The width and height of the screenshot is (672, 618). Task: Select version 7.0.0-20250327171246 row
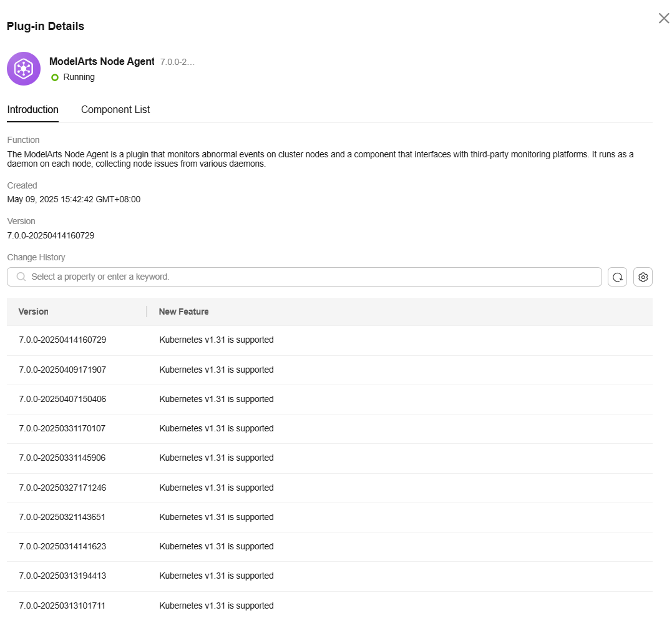[329, 488]
